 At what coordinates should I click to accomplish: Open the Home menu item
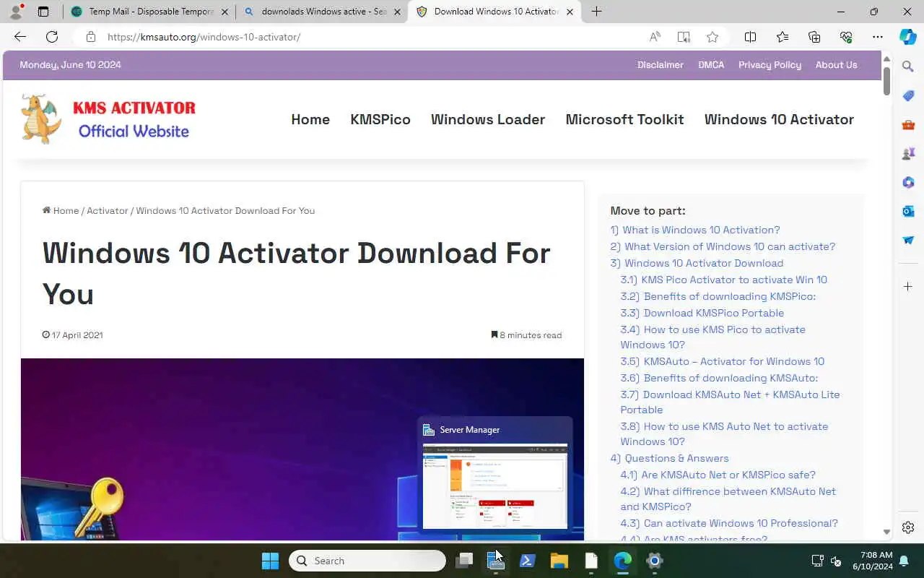310,119
